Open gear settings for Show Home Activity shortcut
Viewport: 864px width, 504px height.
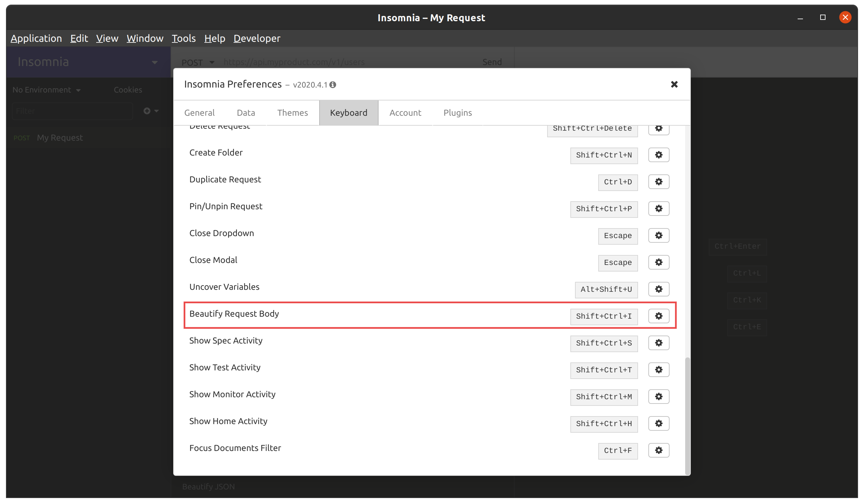tap(659, 423)
